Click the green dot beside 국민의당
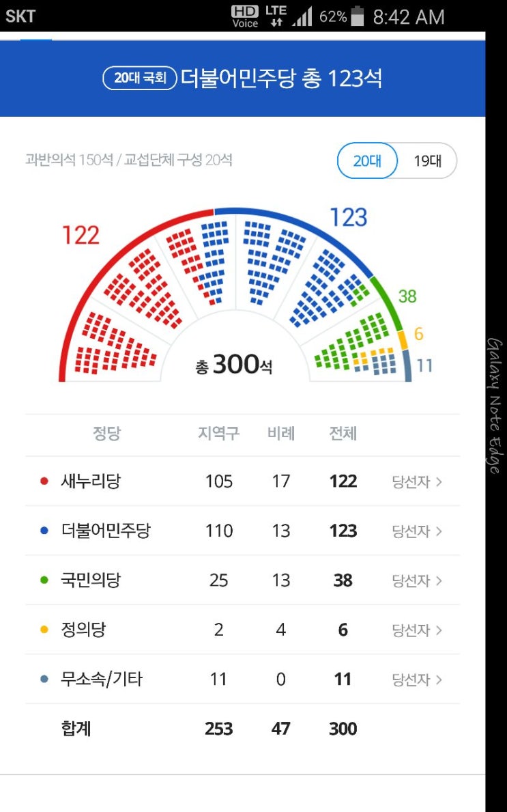This screenshot has width=507, height=812. pyautogui.click(x=44, y=580)
